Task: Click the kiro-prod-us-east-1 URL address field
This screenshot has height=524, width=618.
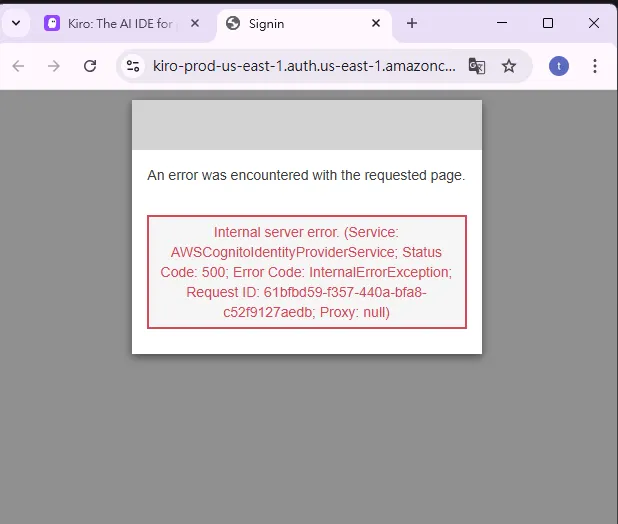Action: [x=304, y=66]
